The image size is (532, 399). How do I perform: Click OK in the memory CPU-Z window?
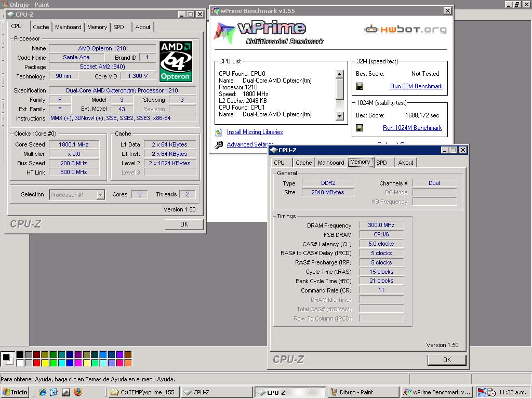(x=447, y=360)
